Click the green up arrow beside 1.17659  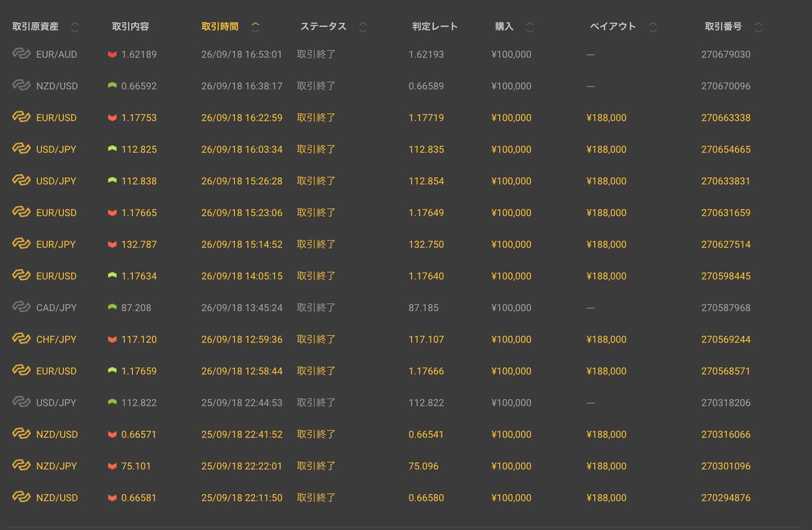point(112,370)
